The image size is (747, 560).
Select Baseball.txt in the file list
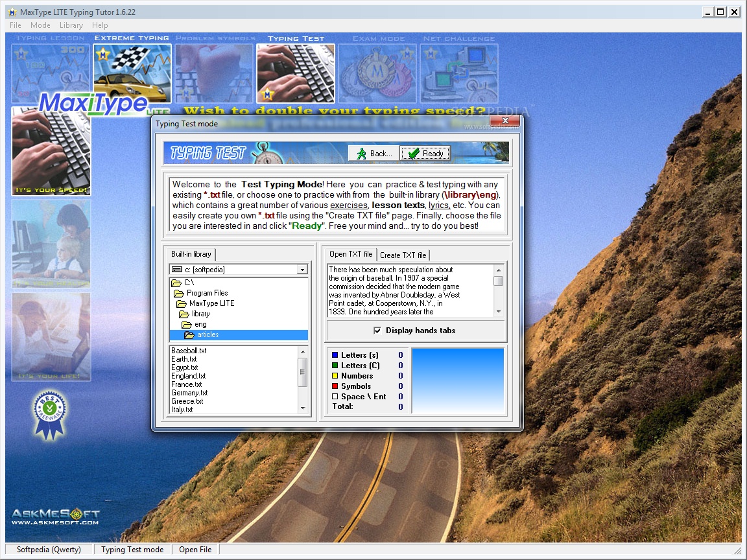pyautogui.click(x=189, y=351)
